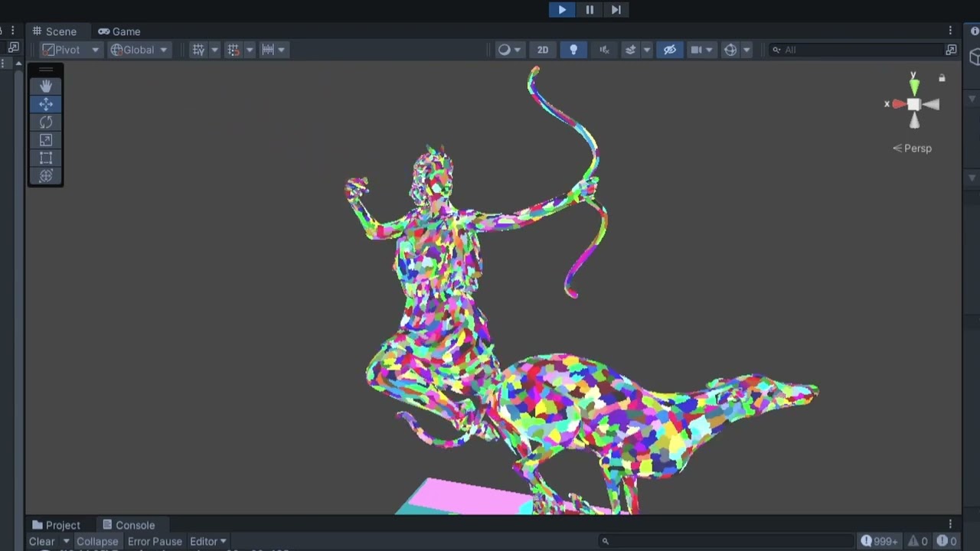Open the Console tab

click(129, 525)
